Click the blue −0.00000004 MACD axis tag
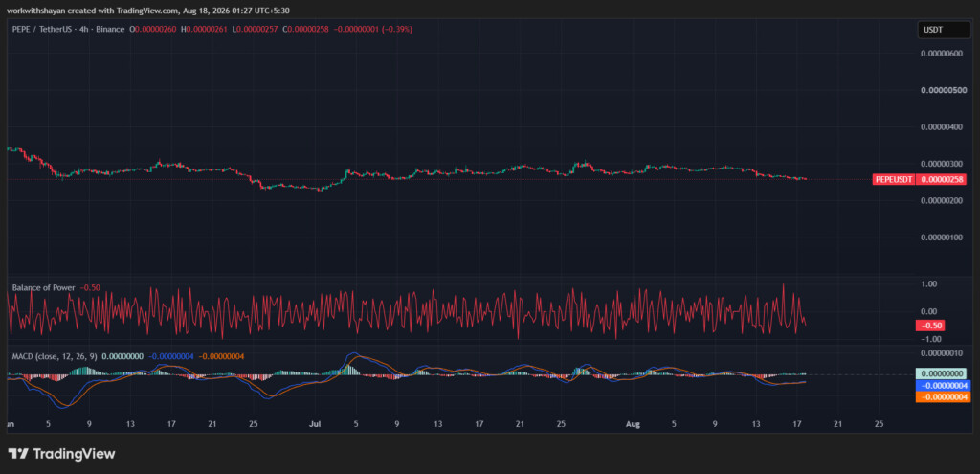This screenshot has height=474, width=980. (943, 386)
